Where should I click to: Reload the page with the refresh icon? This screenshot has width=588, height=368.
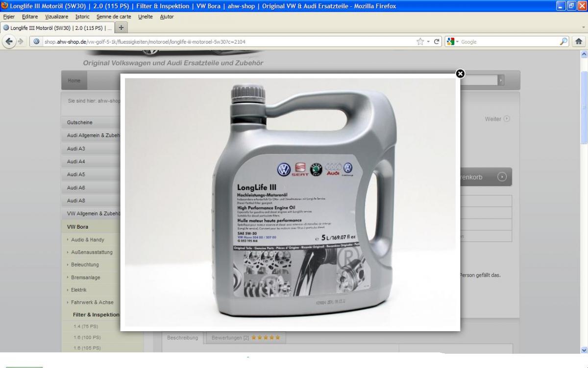(437, 42)
